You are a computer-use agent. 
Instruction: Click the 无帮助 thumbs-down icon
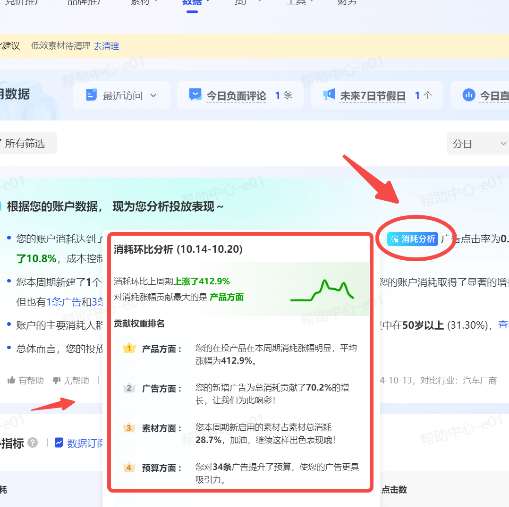click(57, 380)
